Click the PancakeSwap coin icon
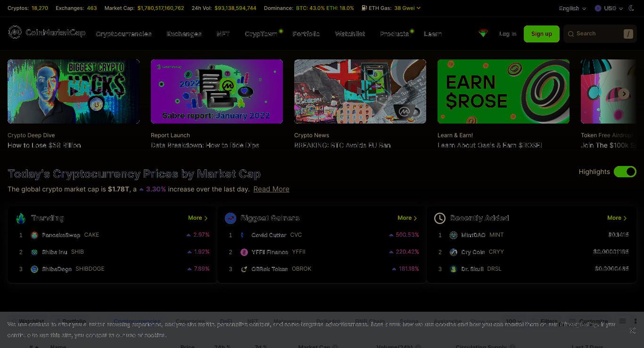Viewport: 644px width, 348px height. point(34,235)
